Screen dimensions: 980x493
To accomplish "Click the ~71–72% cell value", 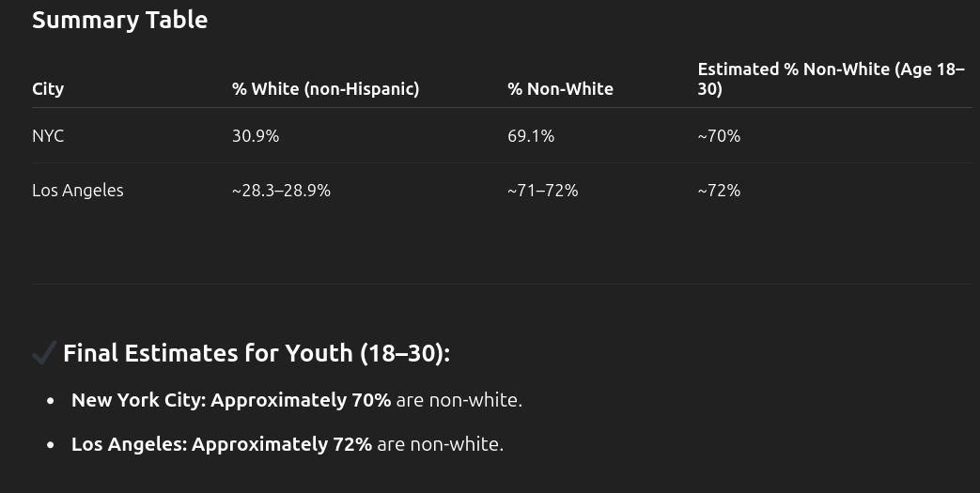I will 543,191.
